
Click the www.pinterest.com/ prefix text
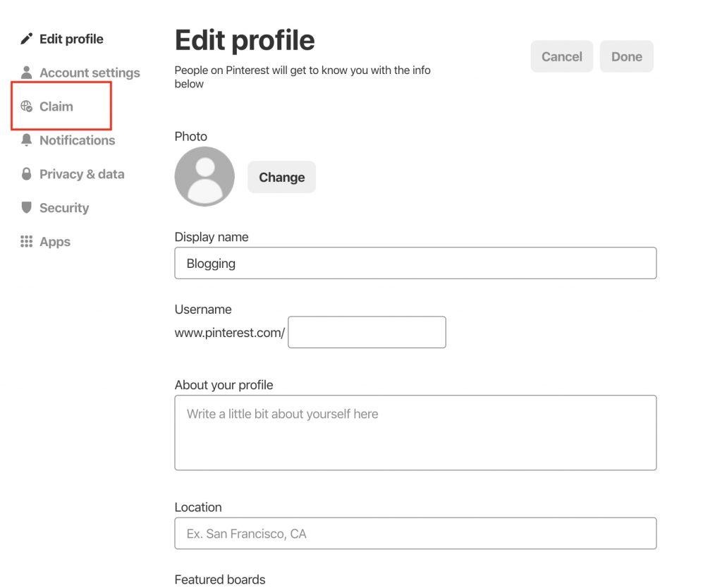pyautogui.click(x=230, y=333)
